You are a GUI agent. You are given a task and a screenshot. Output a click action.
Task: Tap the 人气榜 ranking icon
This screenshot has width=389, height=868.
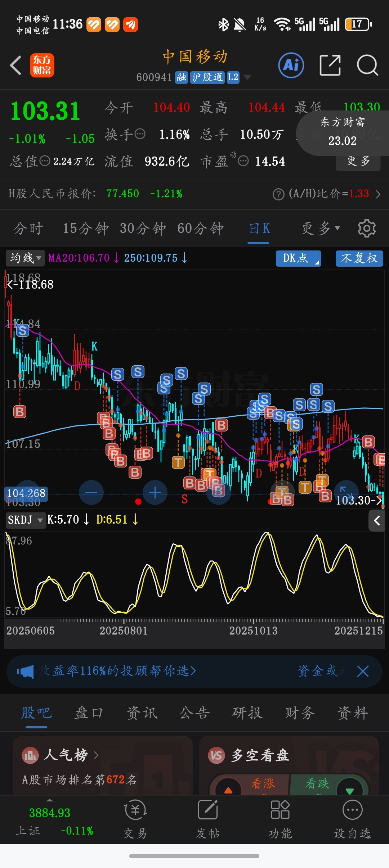pyautogui.click(x=30, y=755)
